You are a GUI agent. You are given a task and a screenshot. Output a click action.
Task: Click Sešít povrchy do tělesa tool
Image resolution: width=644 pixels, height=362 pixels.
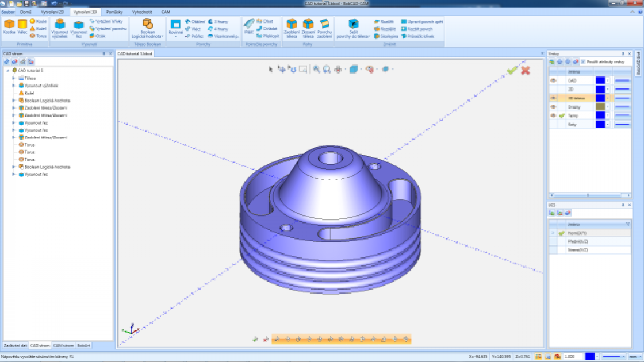click(353, 29)
